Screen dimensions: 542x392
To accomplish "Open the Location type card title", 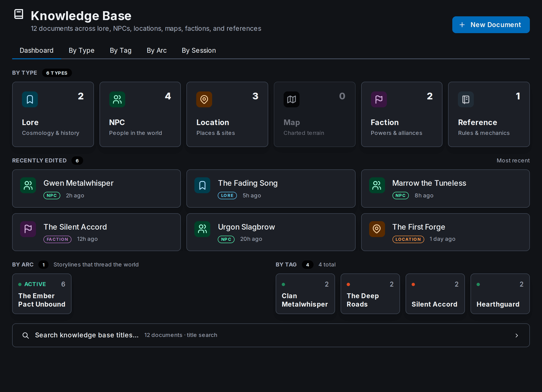I will 212,122.
